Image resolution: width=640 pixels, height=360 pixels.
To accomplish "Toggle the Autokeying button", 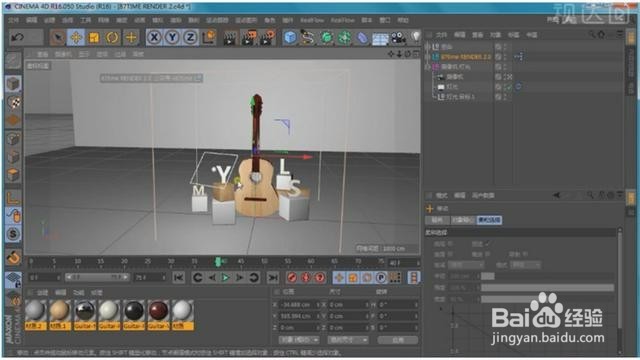I will (x=306, y=278).
